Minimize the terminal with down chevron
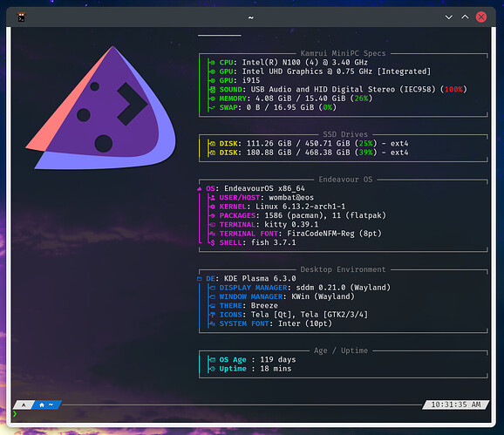Image resolution: width=504 pixels, height=435 pixels. (449, 17)
